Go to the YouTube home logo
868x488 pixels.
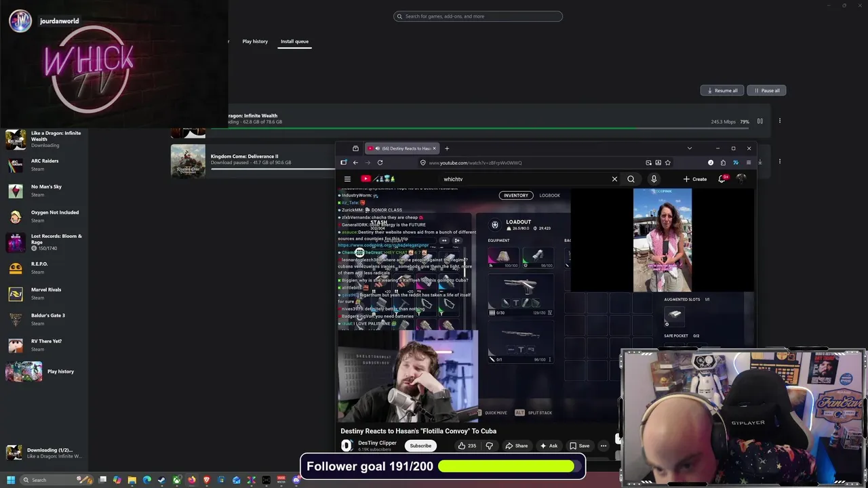pos(378,179)
